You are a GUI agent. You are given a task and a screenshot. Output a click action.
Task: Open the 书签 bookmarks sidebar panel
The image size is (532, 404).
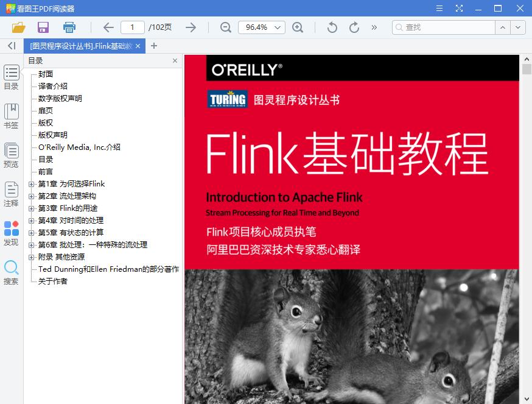click(11, 116)
